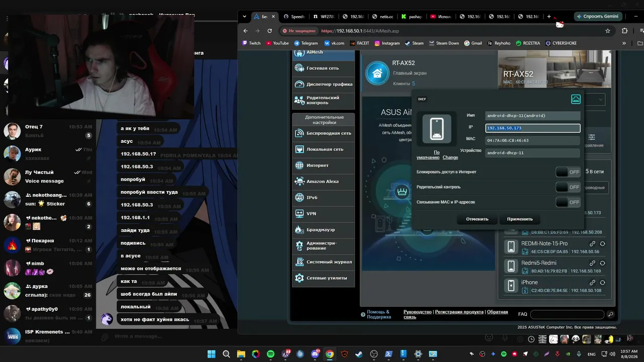The width and height of the screenshot is (644, 362).
Task: Click Change link under device icon
Action: click(x=450, y=157)
